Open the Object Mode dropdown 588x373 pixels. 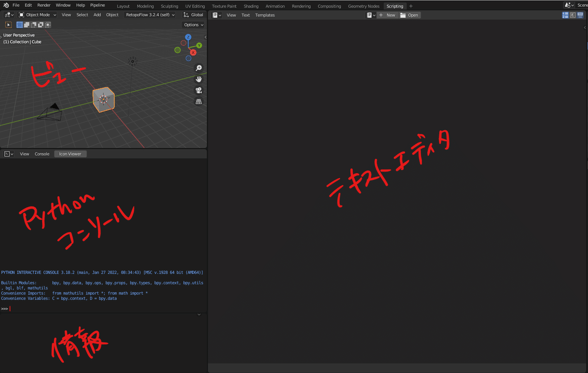(x=37, y=15)
